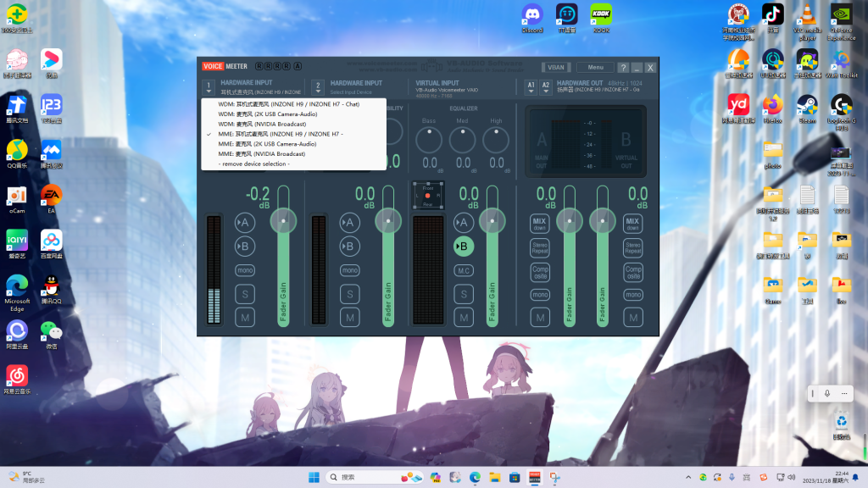
Task: Click the Front/Rear panning pad
Action: (x=428, y=196)
